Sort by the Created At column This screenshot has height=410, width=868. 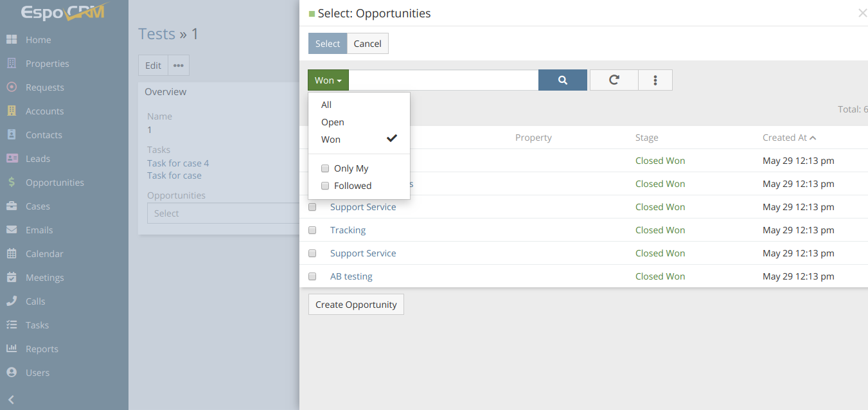pos(784,138)
